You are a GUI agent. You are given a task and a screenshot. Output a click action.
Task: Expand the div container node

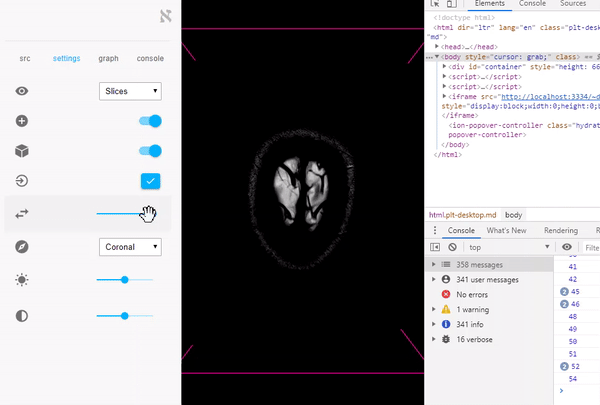(x=444, y=67)
